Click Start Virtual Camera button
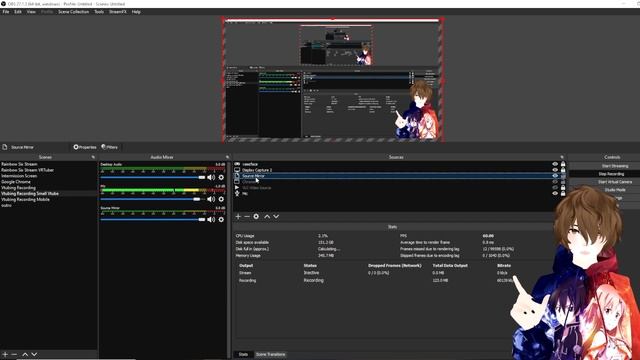The height and width of the screenshot is (360, 640). [x=615, y=182]
